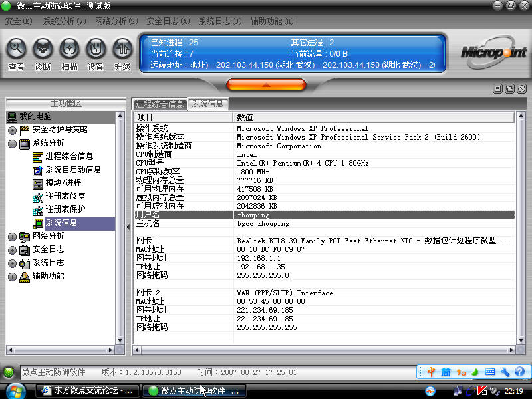
Task: Click the 安全日志 tree node
Action: coord(48,249)
